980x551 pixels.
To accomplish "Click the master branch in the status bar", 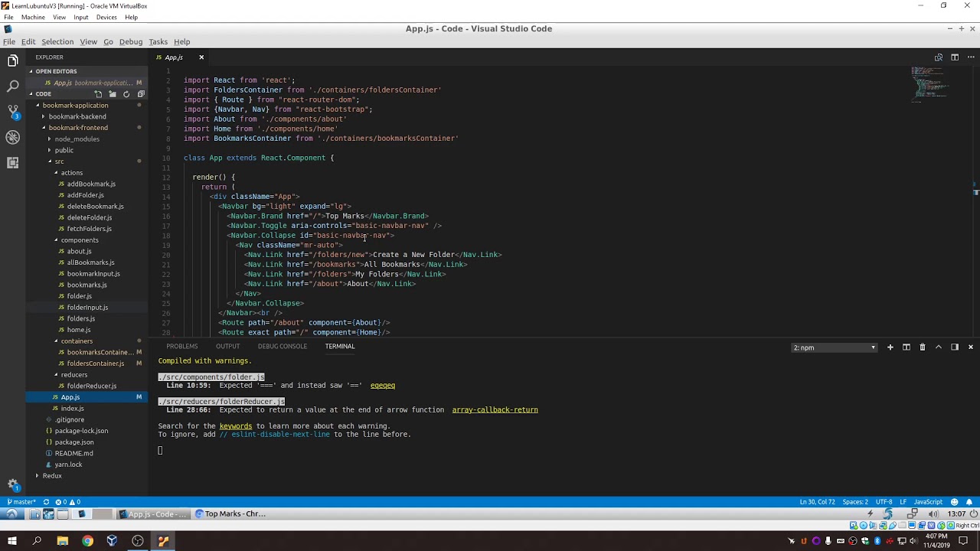I will click(x=21, y=502).
